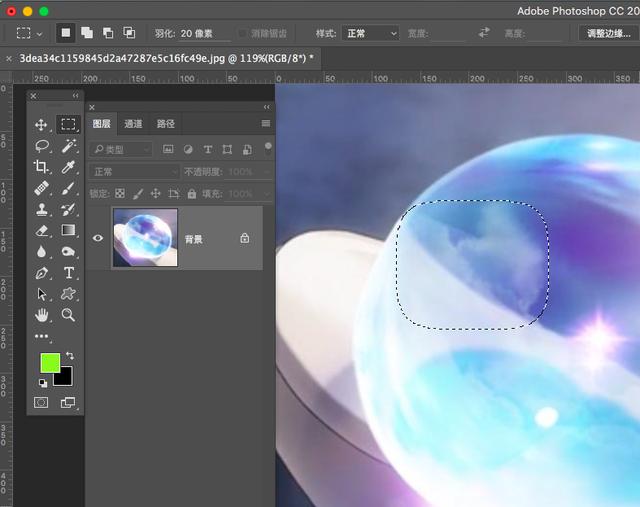This screenshot has width=640, height=507.
Task: Click the green foreground color swatch
Action: (50, 362)
